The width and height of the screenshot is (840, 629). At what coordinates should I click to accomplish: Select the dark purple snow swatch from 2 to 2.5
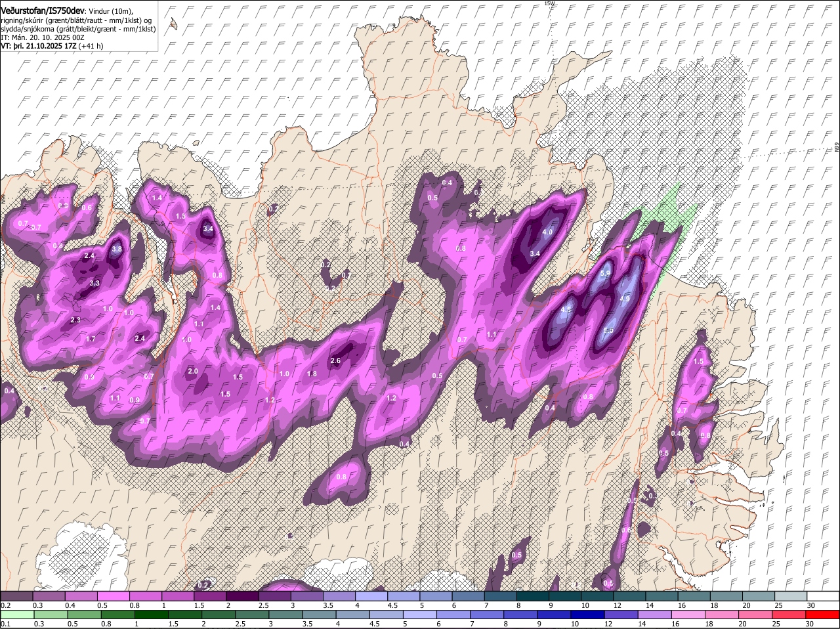click(x=242, y=596)
